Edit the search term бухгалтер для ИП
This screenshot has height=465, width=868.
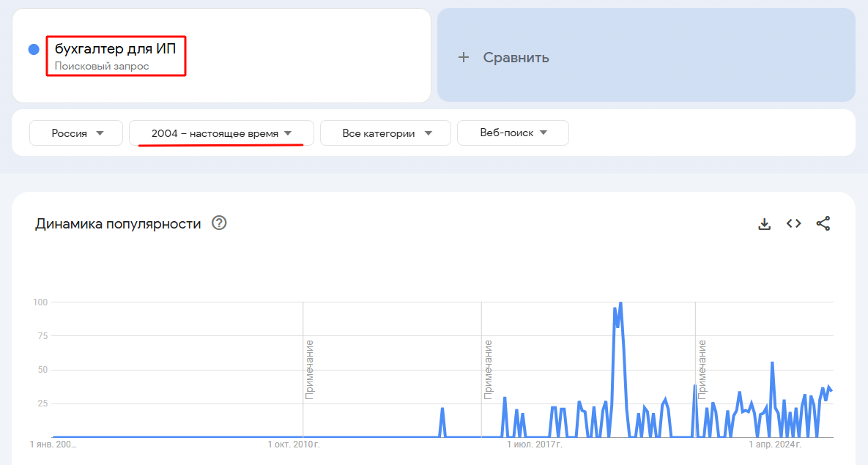115,49
